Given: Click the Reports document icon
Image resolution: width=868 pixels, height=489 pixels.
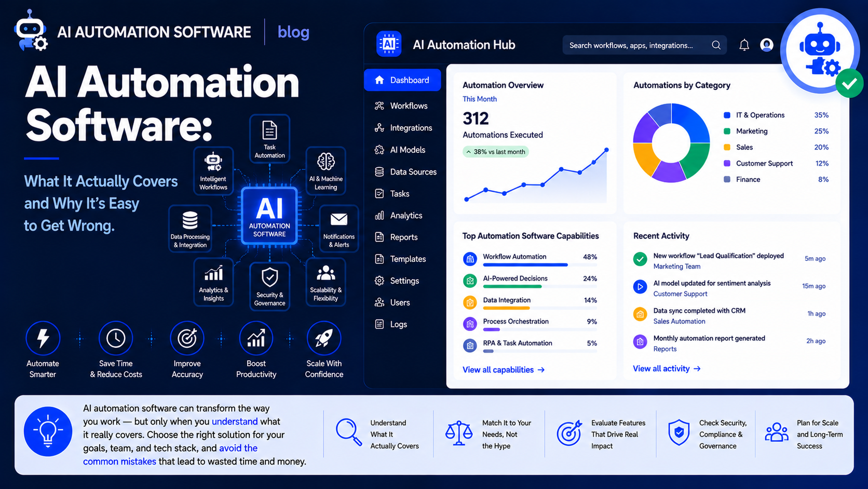Looking at the screenshot, I should [x=379, y=237].
